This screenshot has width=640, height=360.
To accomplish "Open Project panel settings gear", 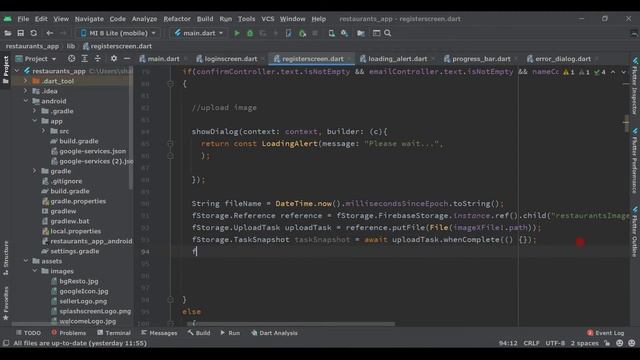I will [114, 59].
